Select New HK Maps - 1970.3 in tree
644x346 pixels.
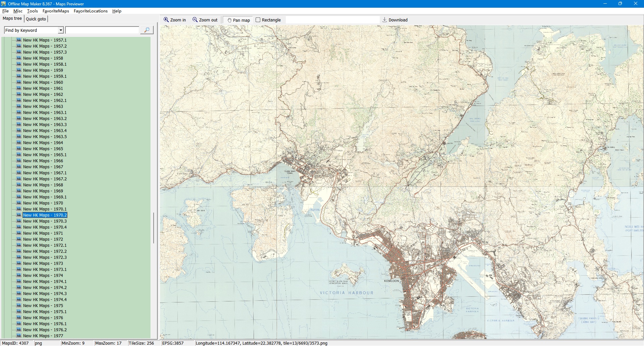[45, 221]
